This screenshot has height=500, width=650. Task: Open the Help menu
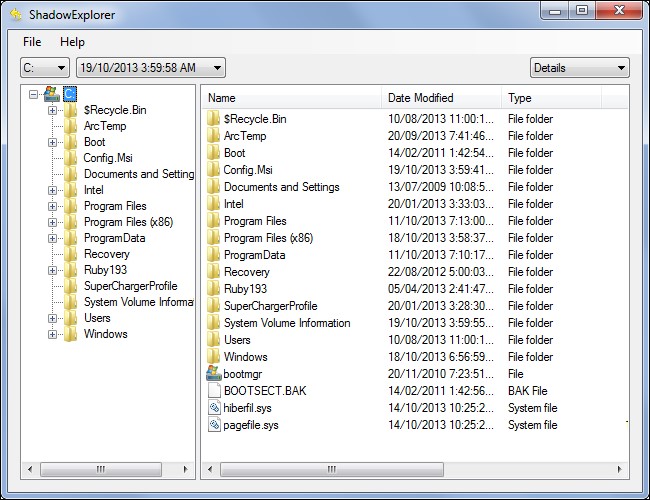coord(72,42)
